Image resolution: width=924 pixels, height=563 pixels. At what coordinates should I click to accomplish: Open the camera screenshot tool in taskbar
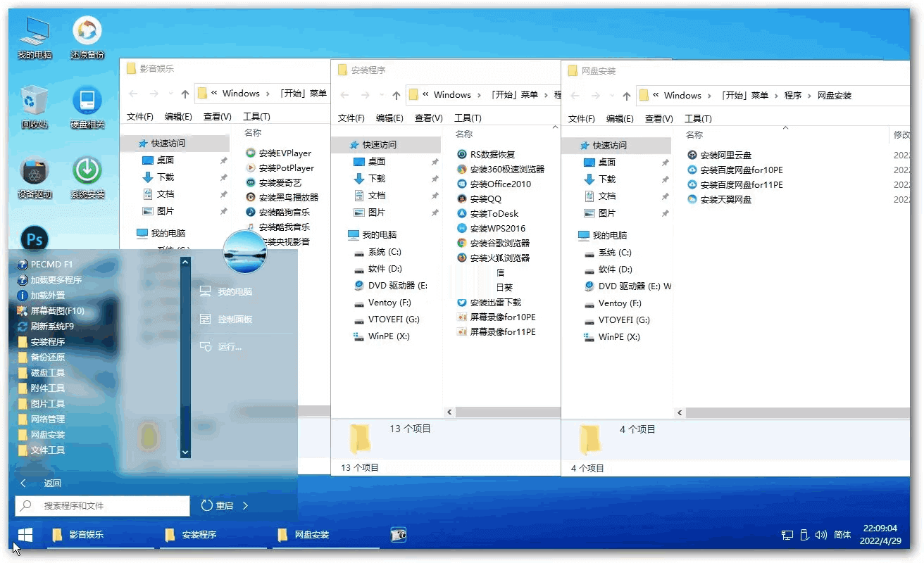click(399, 535)
